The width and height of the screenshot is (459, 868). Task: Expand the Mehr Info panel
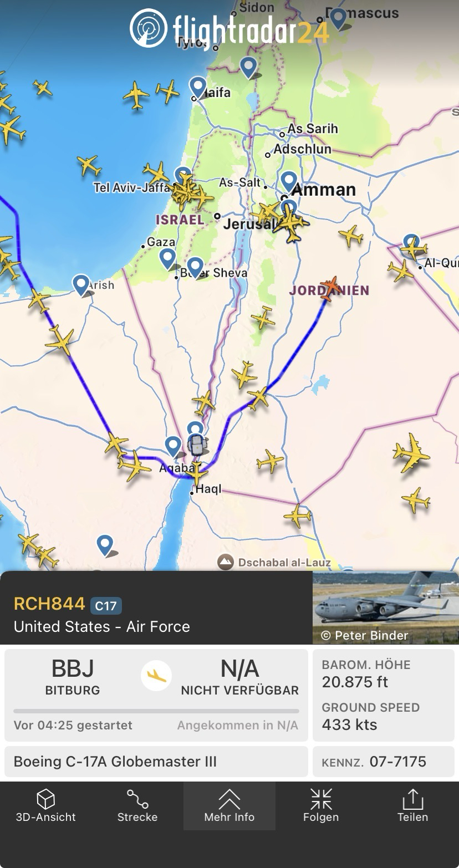point(229,805)
